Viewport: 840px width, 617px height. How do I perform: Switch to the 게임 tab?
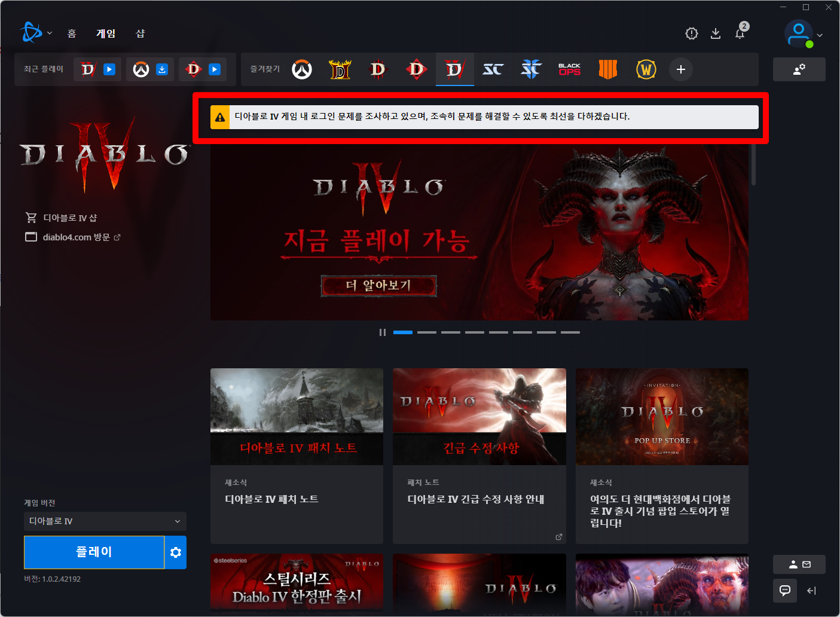point(106,33)
